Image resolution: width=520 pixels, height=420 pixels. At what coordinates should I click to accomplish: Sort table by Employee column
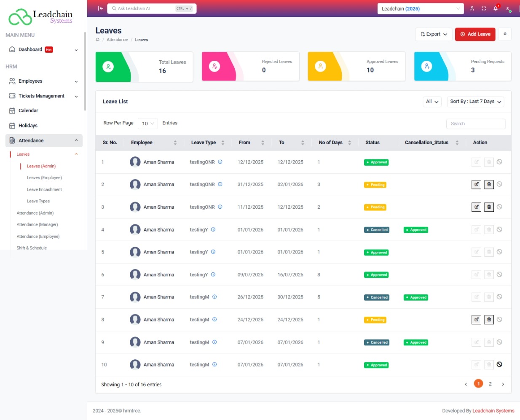175,143
